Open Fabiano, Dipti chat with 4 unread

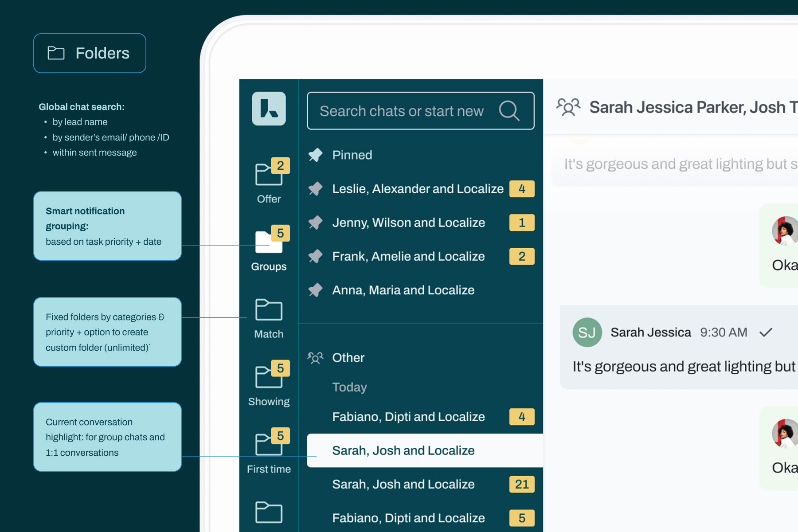click(421, 416)
